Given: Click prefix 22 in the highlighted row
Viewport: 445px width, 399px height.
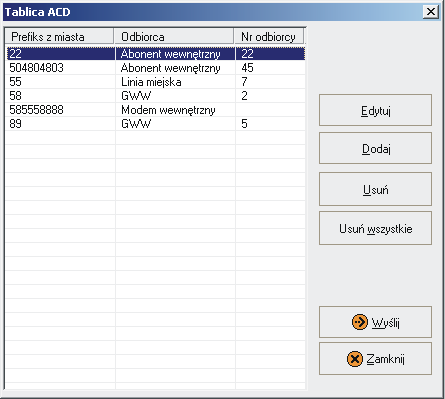Looking at the screenshot, I should (15, 54).
